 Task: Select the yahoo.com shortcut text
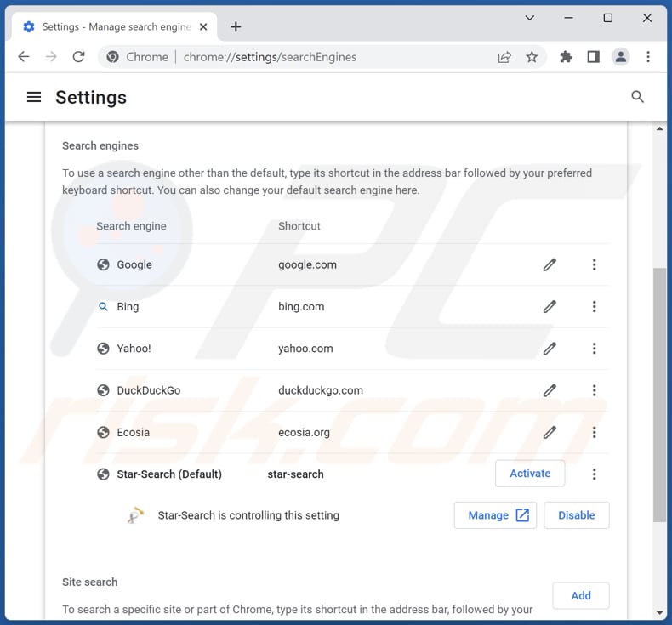305,349
